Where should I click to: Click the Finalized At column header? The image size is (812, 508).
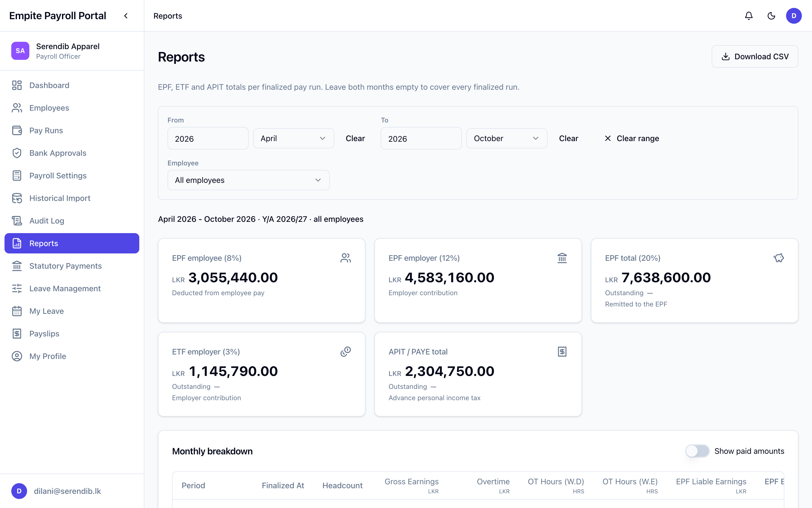tap(283, 485)
